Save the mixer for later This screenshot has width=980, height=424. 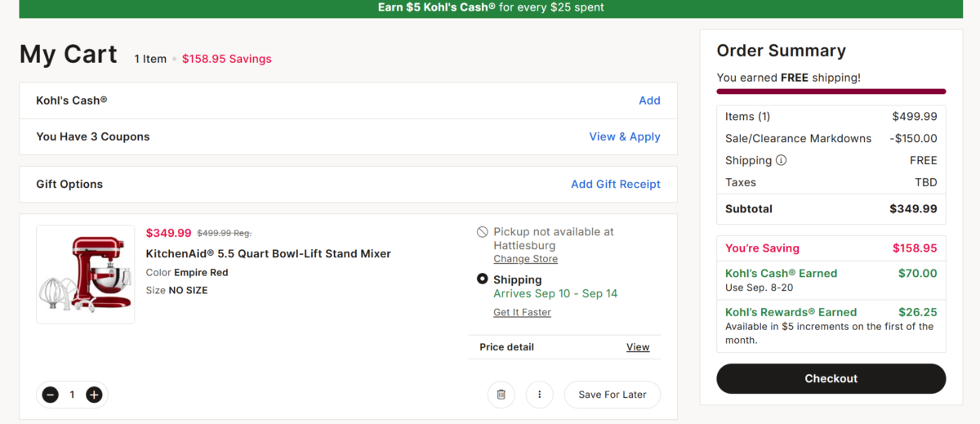click(x=612, y=395)
